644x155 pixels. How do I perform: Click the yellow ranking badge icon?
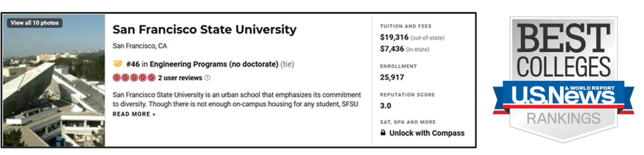coord(117,63)
